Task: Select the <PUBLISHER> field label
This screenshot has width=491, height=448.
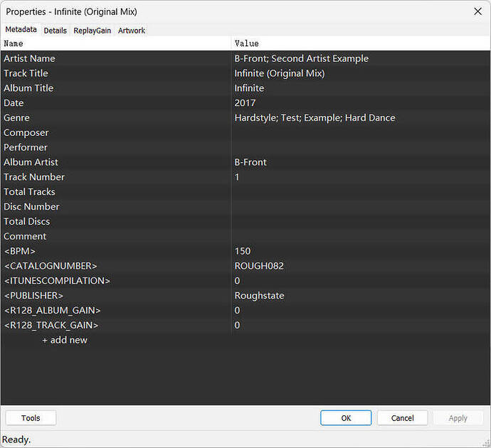Action: coord(33,296)
